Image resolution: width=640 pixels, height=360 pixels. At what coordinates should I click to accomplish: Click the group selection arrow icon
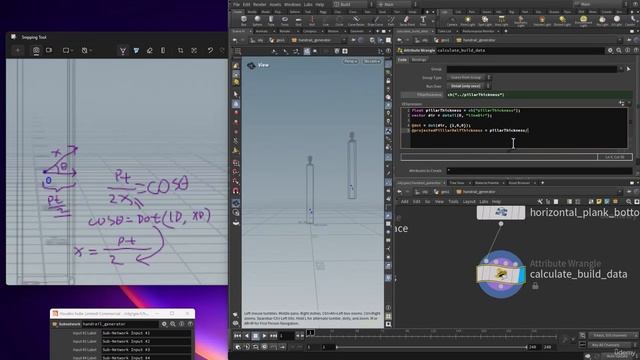click(x=628, y=69)
